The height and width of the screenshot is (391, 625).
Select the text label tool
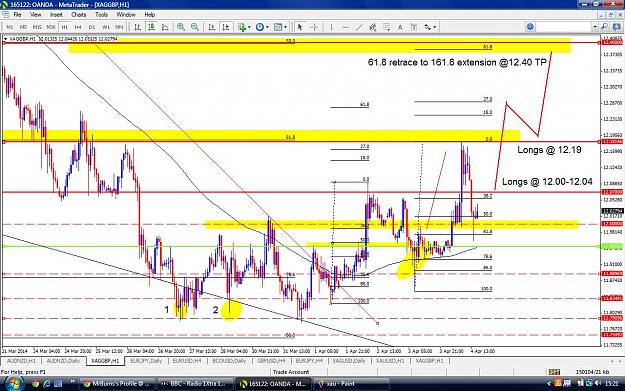(413, 27)
